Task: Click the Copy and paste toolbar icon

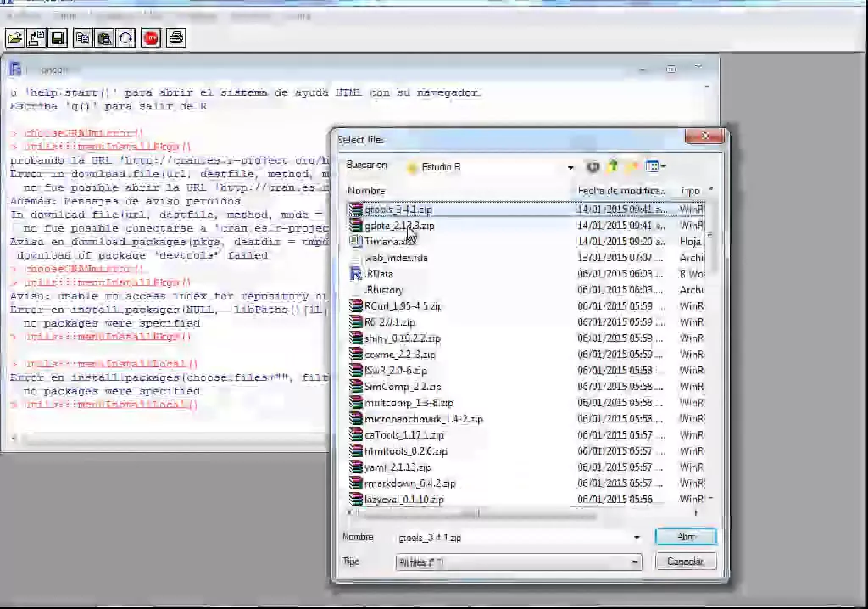Action: (x=125, y=38)
